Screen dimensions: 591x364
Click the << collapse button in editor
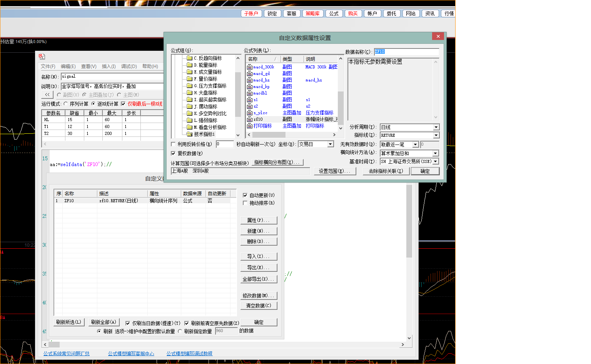point(47,95)
